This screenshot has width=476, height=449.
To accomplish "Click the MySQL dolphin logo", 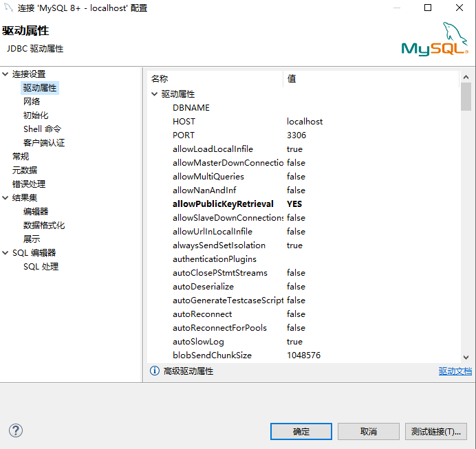I will (435, 39).
